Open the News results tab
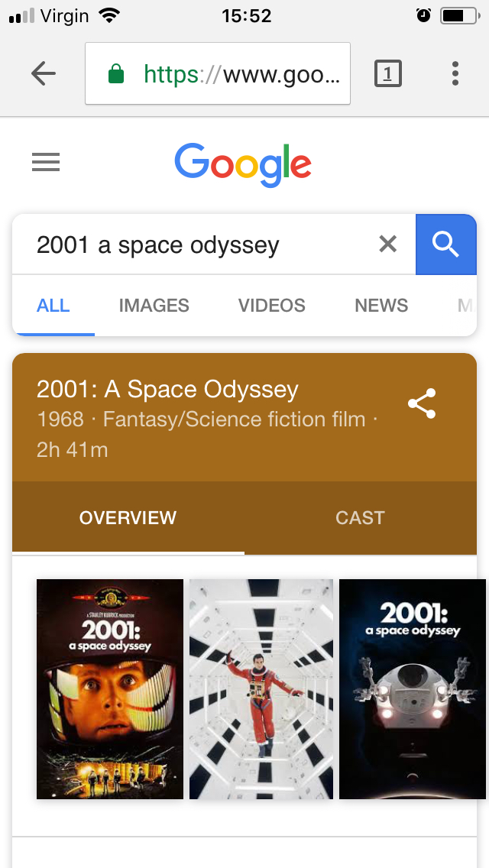Screen dimensions: 489x868 point(381,306)
